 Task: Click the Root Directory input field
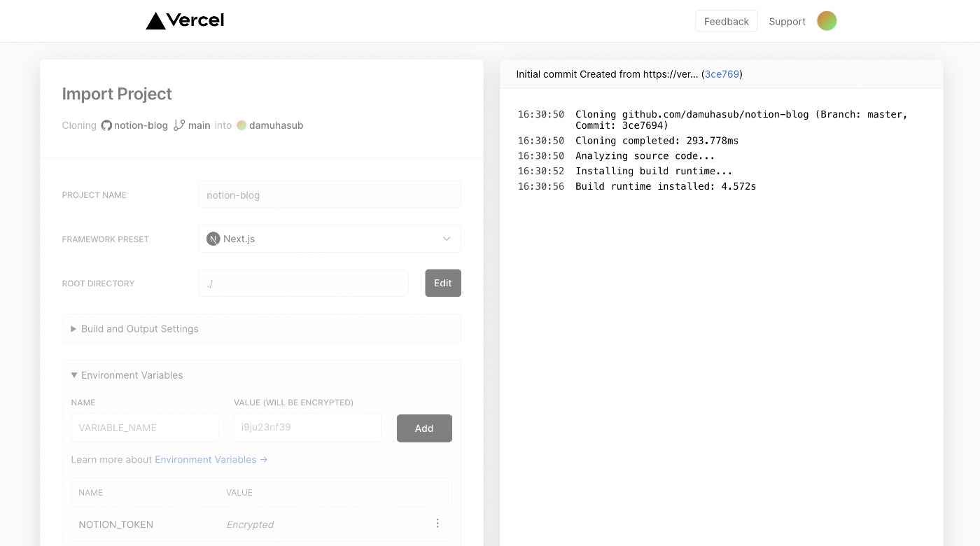[x=303, y=283]
